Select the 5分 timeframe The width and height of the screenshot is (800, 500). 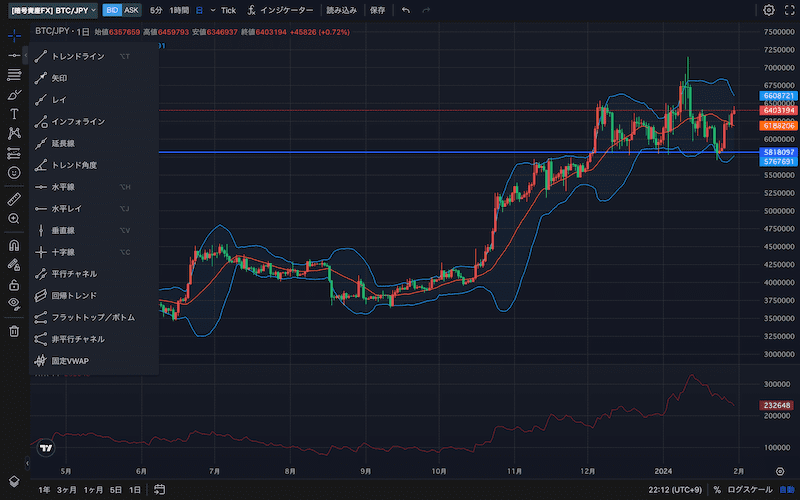tap(156, 10)
